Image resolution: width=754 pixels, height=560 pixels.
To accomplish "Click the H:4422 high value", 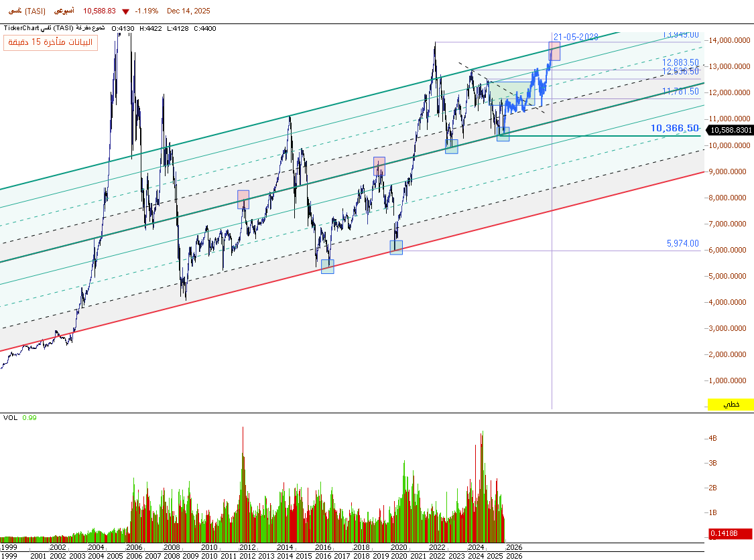I will pos(151,28).
